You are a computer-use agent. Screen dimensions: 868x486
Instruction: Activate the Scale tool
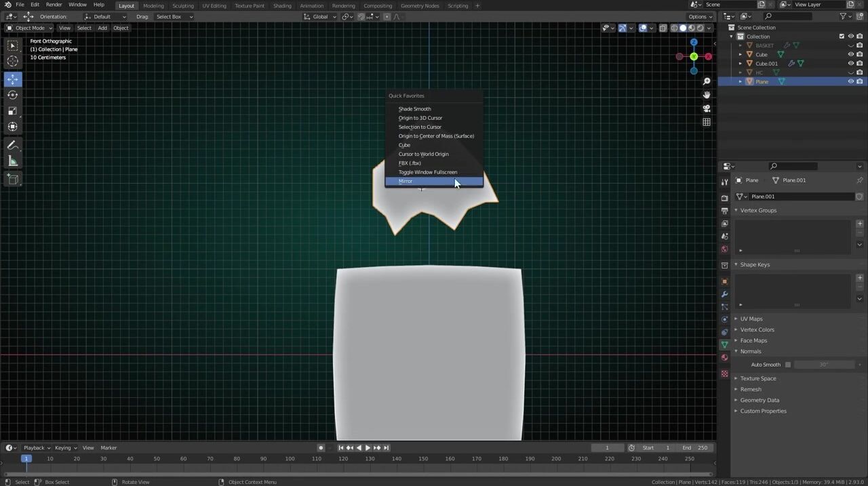12,111
